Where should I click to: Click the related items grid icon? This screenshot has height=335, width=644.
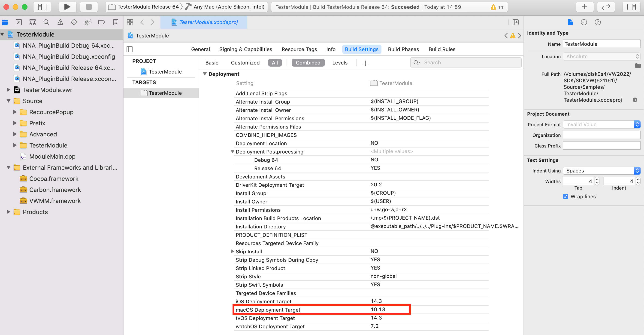pos(130,22)
